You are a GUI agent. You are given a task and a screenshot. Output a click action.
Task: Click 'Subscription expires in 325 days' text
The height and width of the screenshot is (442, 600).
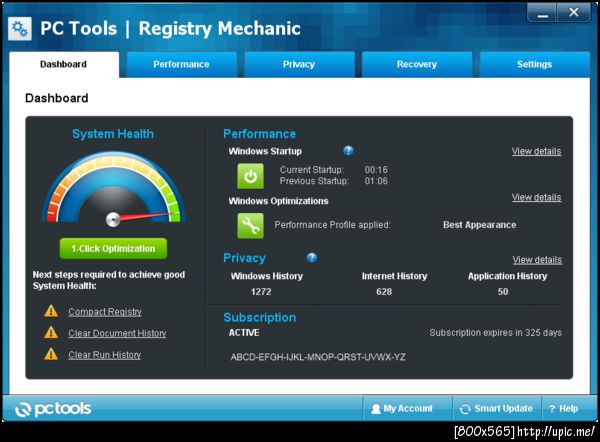click(496, 333)
